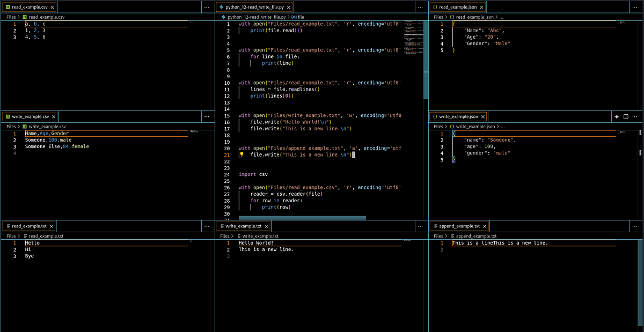Click the Python editor horizontal scrollbar

[302, 218]
